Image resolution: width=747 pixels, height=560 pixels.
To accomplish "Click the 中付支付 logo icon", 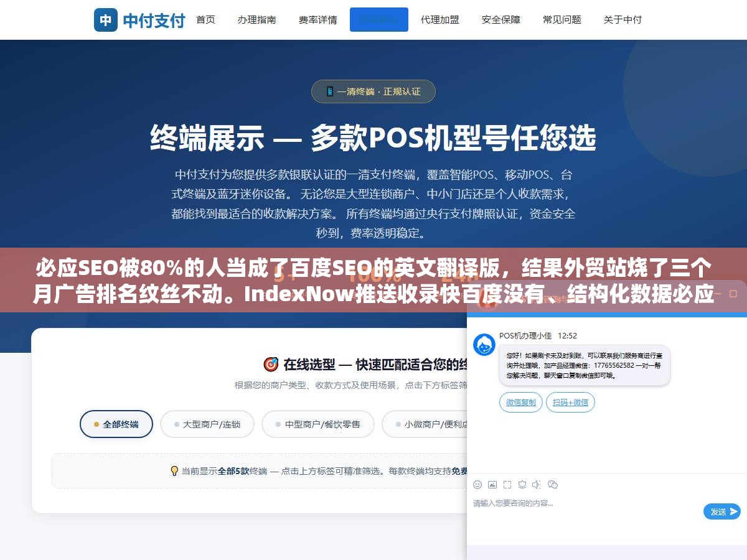I will (x=106, y=20).
